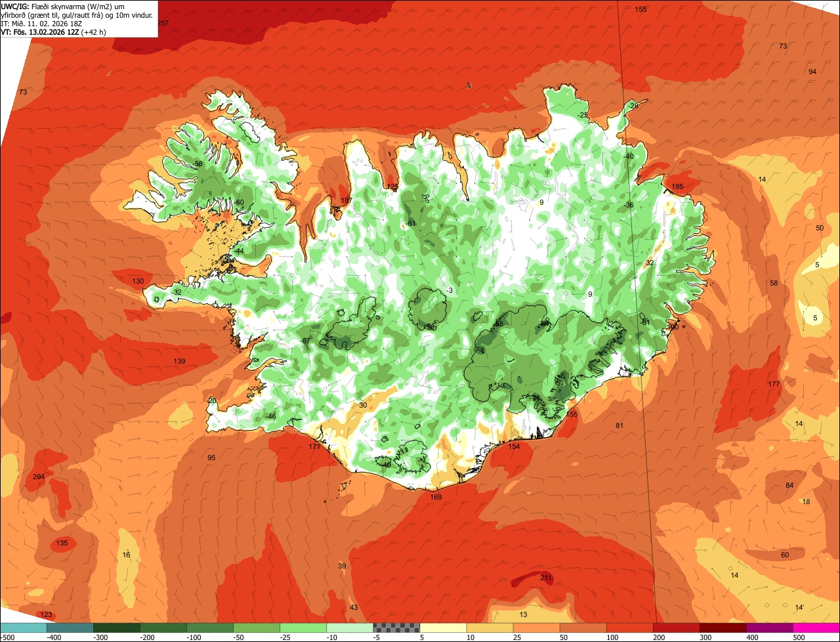The width and height of the screenshot is (840, 642).
Task: Click the ocean value '123'
Action: click(x=46, y=614)
